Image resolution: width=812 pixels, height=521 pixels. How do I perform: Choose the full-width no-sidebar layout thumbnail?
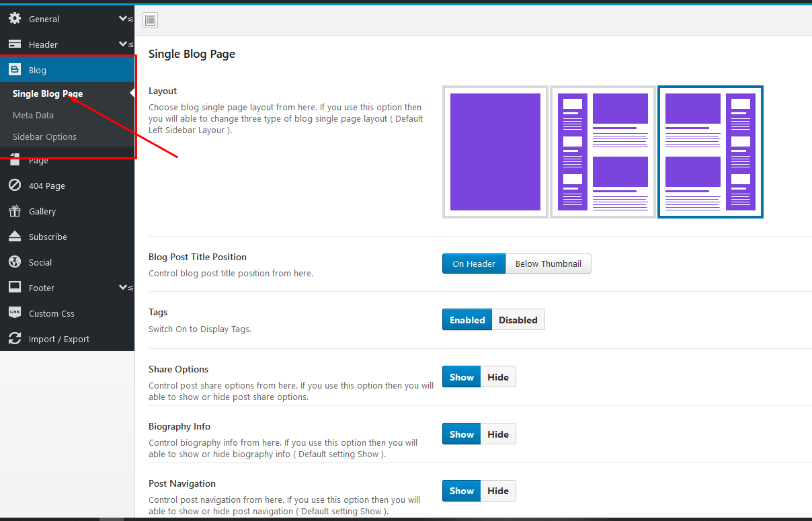[x=495, y=152]
